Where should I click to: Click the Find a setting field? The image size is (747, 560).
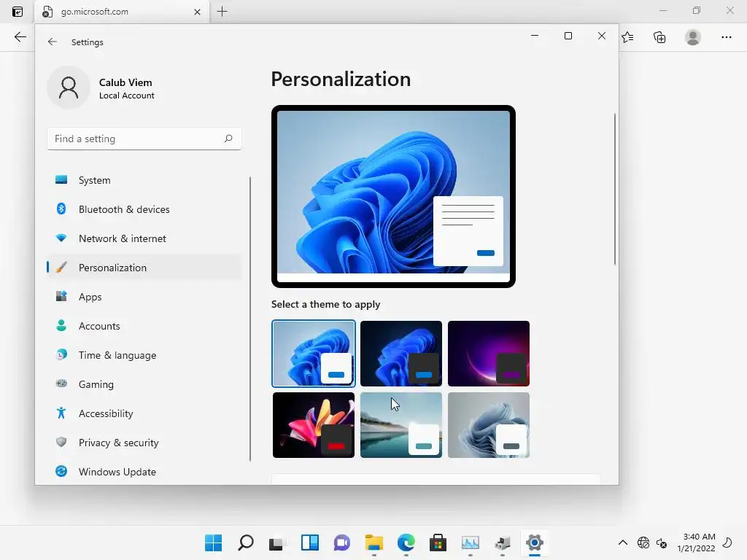click(144, 139)
